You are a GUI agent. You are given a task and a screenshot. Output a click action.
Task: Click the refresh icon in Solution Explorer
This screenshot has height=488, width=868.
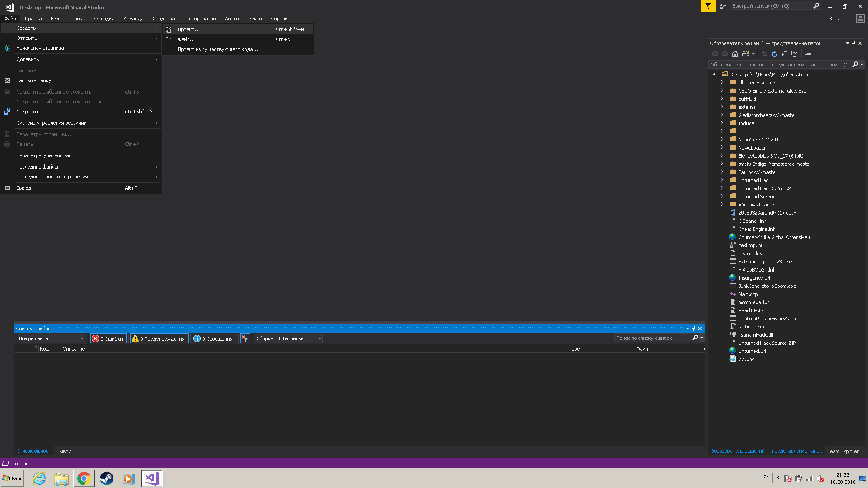coord(773,54)
